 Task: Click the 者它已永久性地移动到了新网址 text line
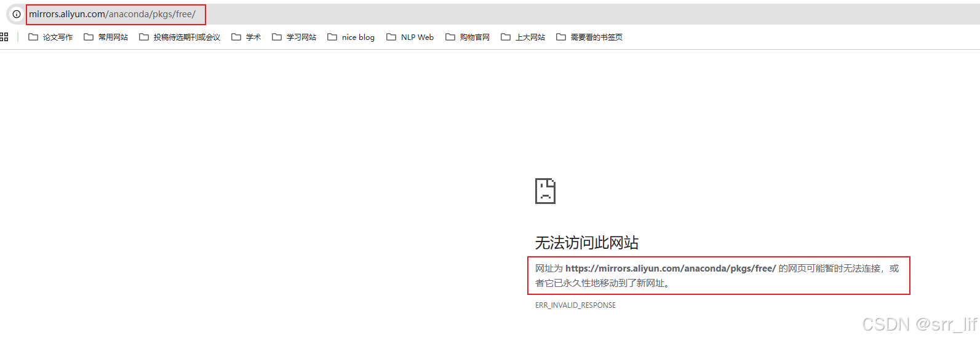[x=602, y=283]
